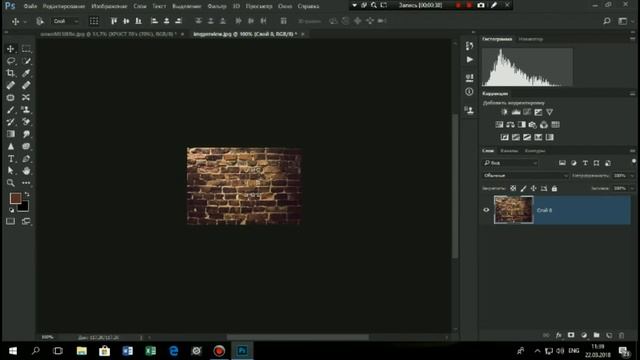Image resolution: width=640 pixels, height=360 pixels.
Task: Select the Rectangular Marquee tool
Action: click(x=26, y=49)
